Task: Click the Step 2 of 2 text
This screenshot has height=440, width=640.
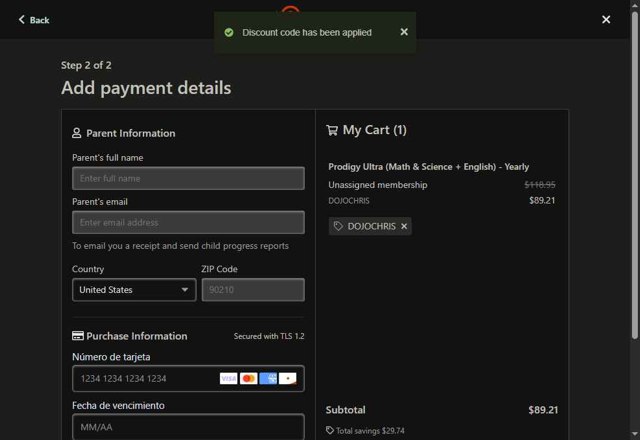Action: pyautogui.click(x=86, y=65)
